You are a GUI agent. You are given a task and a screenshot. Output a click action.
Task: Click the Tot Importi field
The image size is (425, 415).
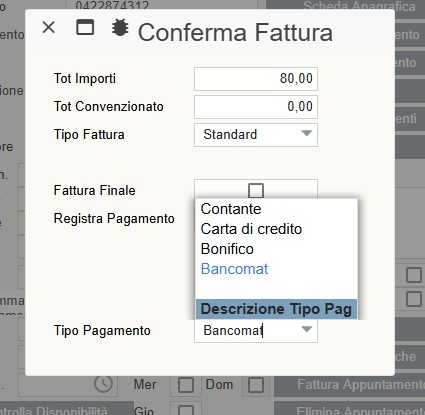tap(256, 79)
